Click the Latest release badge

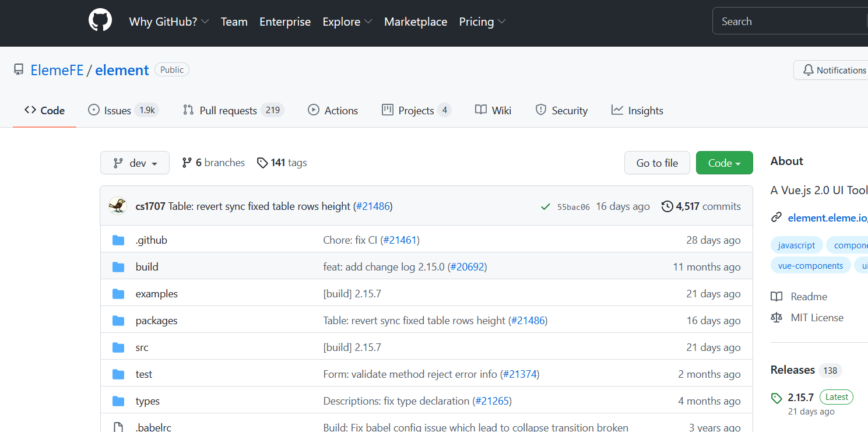coord(837,396)
